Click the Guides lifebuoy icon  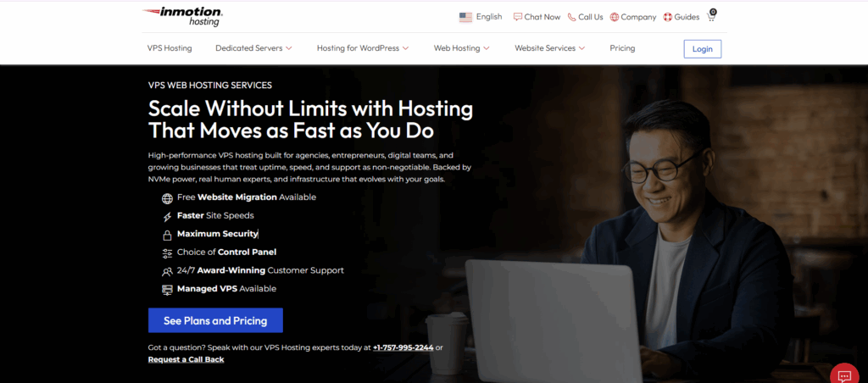point(668,17)
